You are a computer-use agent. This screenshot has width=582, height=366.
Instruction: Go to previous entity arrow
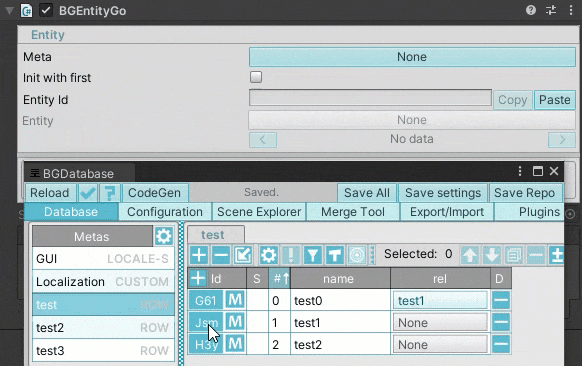pos(263,140)
